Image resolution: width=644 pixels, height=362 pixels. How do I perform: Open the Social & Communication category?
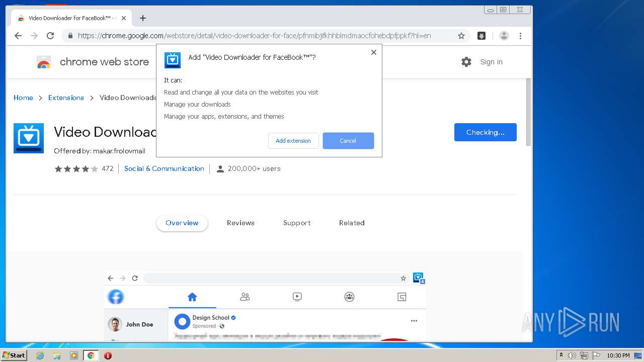(x=164, y=168)
